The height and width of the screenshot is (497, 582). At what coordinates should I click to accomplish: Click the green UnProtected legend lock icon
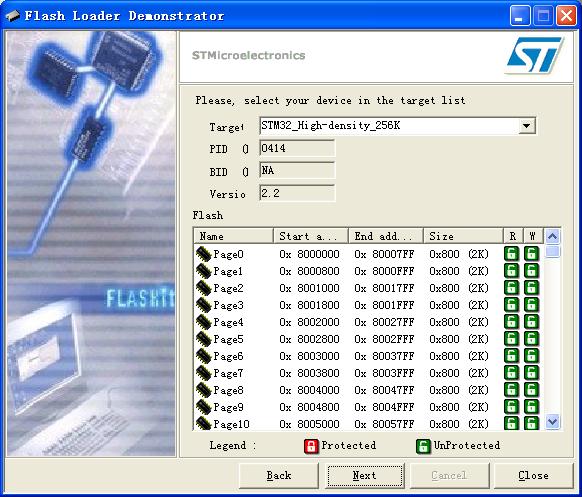coord(423,446)
